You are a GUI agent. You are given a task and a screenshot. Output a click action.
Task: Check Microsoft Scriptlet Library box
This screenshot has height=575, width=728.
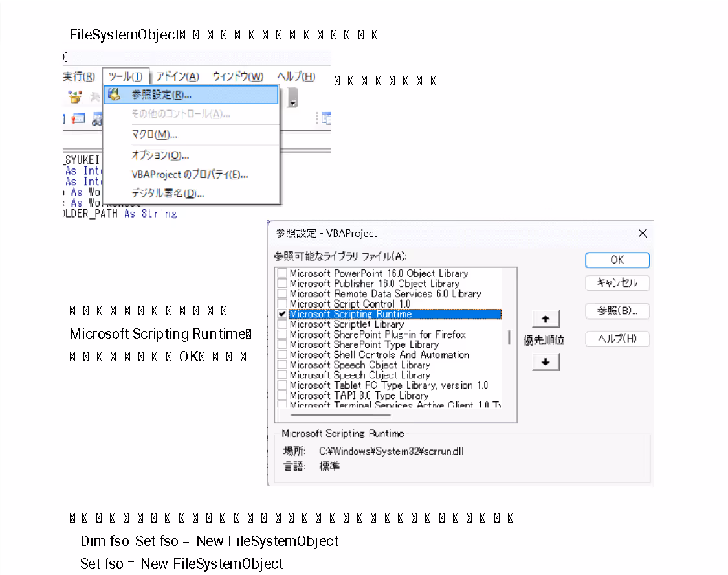pyautogui.click(x=282, y=324)
